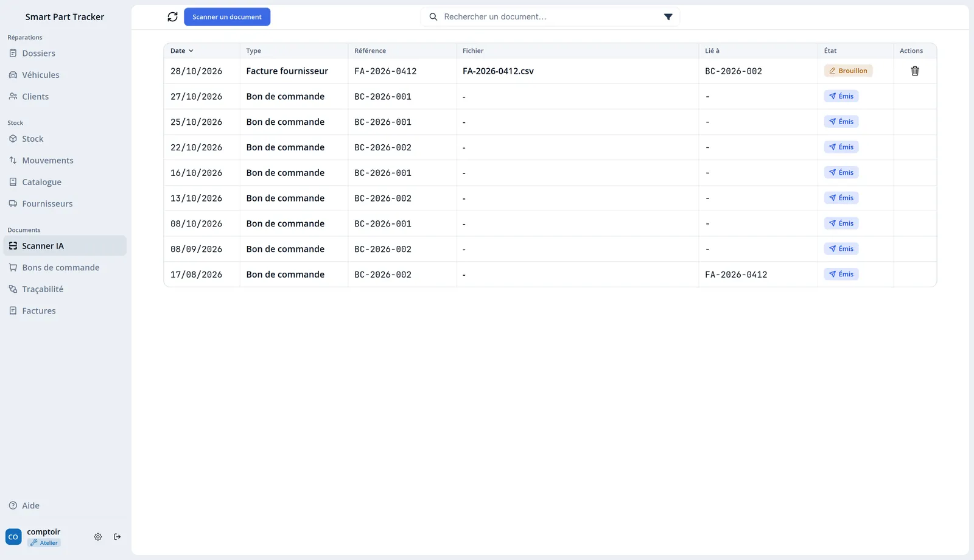974x560 pixels.
Task: Focus the Rechercher un document search field
Action: point(550,17)
